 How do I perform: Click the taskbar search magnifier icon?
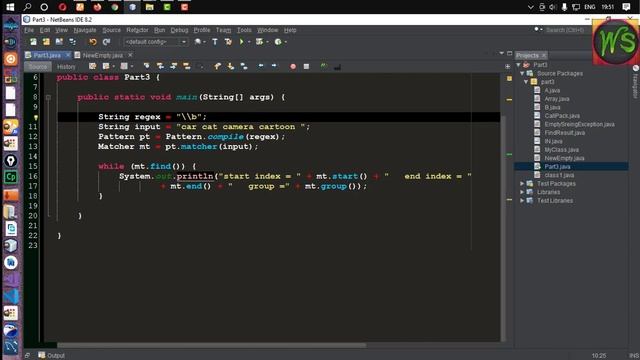[x=27, y=7]
